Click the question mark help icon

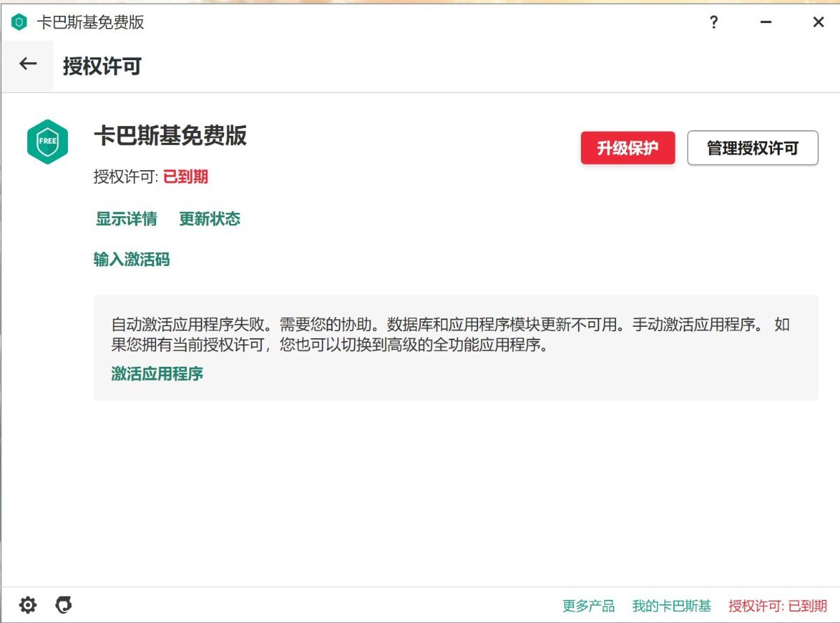pyautogui.click(x=714, y=22)
